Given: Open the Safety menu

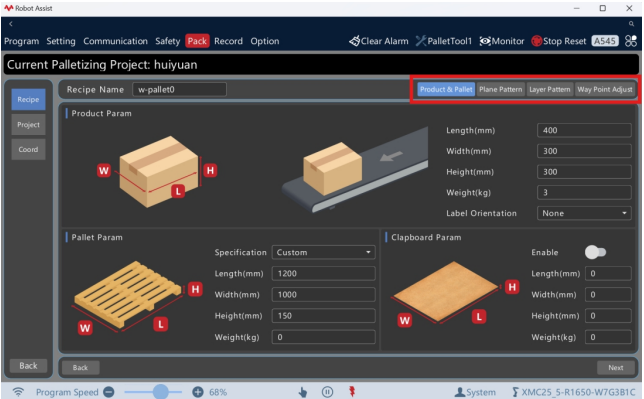Looking at the screenshot, I should coord(168,41).
